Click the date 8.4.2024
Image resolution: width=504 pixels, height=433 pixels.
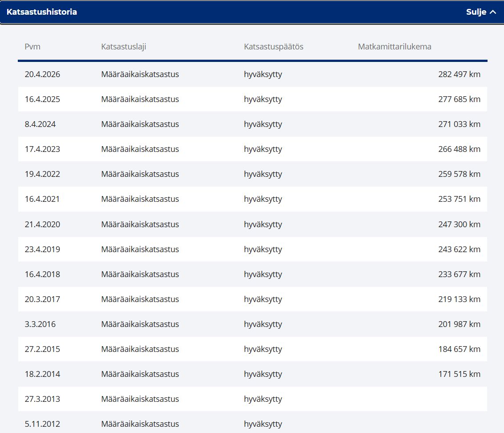[40, 124]
